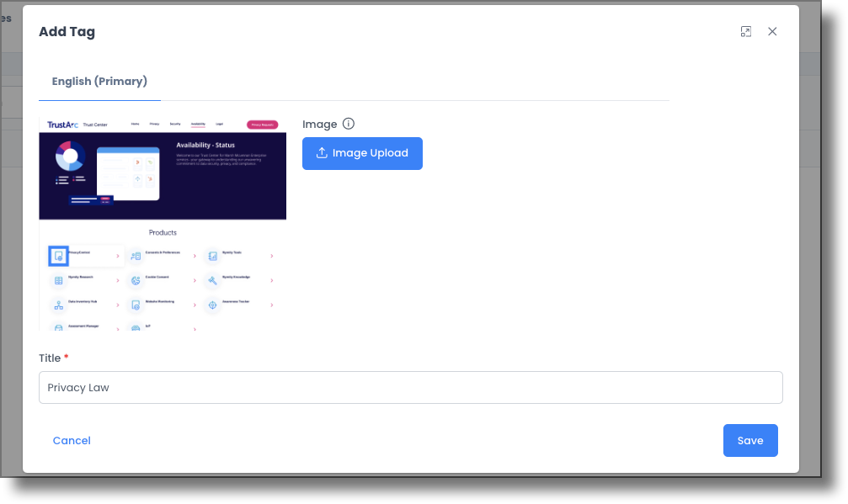Select the Nymity Research icon
Screen dimensions: 848x504
tap(59, 280)
